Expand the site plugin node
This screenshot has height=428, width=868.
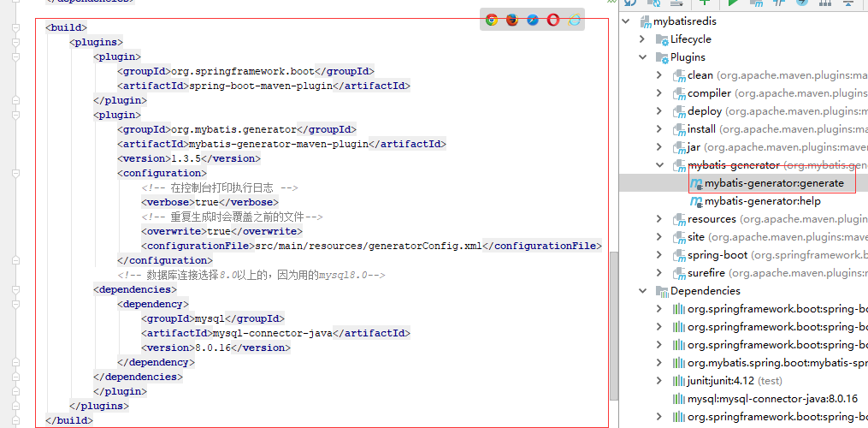click(658, 237)
